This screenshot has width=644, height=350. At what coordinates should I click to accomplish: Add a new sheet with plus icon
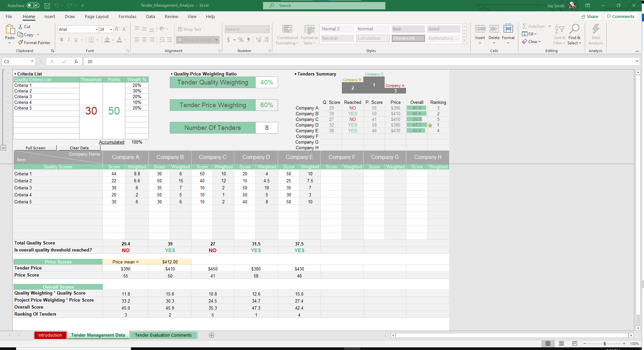(x=211, y=335)
